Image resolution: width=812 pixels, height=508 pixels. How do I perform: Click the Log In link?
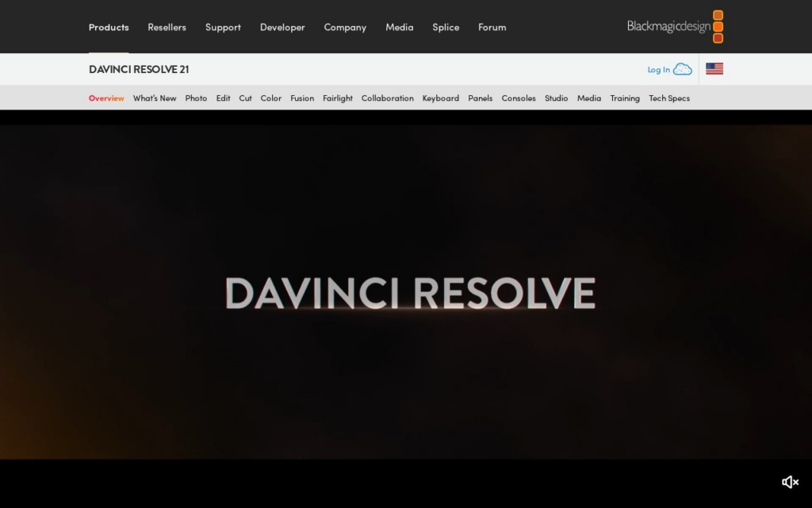coord(659,70)
